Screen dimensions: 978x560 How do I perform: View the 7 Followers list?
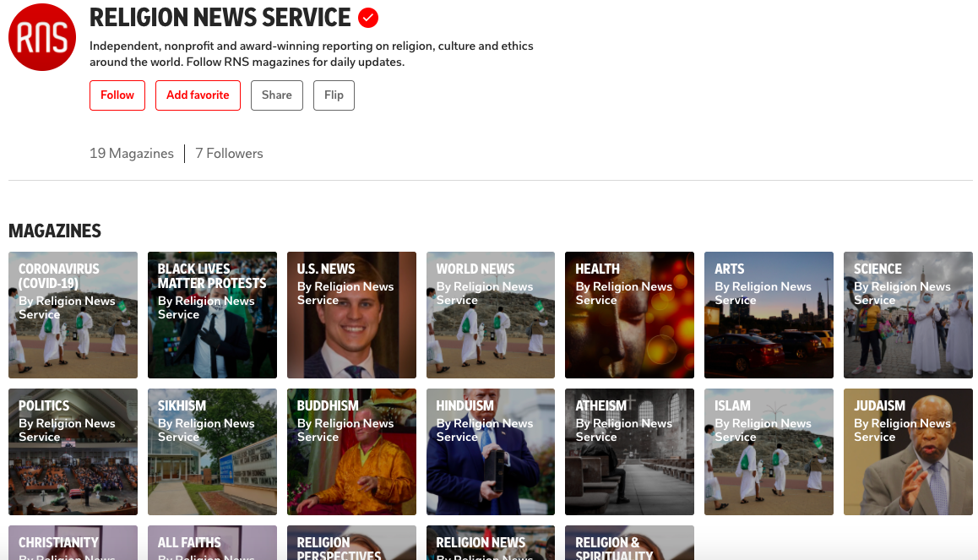pos(229,153)
